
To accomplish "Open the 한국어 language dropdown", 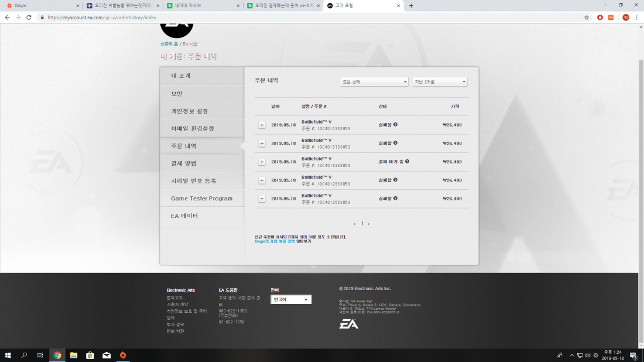I will pos(291,299).
